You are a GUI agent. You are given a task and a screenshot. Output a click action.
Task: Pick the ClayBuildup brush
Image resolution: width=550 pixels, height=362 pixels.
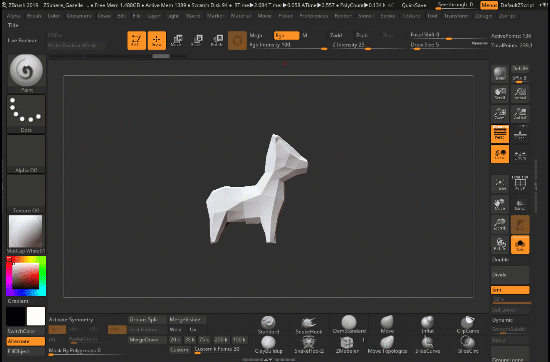click(x=268, y=344)
